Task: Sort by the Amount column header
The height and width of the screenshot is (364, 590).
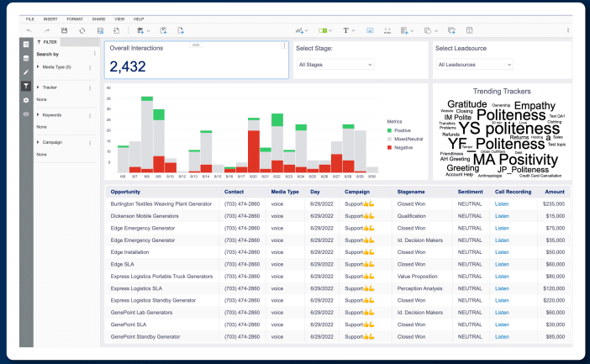Action: click(555, 192)
